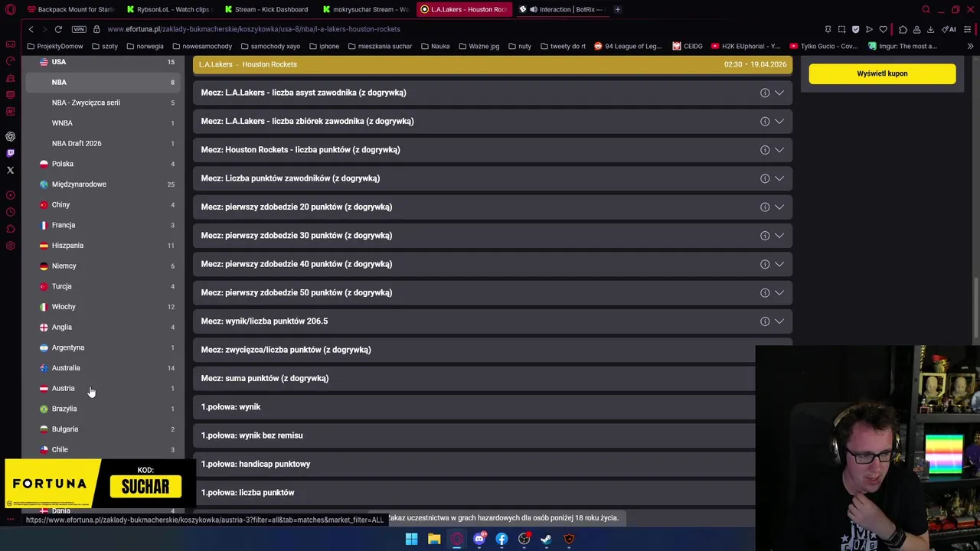Click Wyświetl kupon button
Viewport: 980px width, 551px height.
pos(882,73)
